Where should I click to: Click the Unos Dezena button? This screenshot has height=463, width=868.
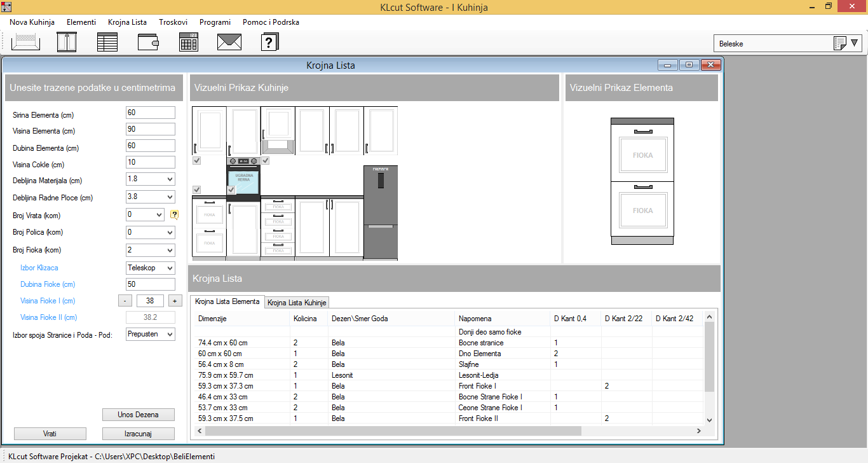139,415
